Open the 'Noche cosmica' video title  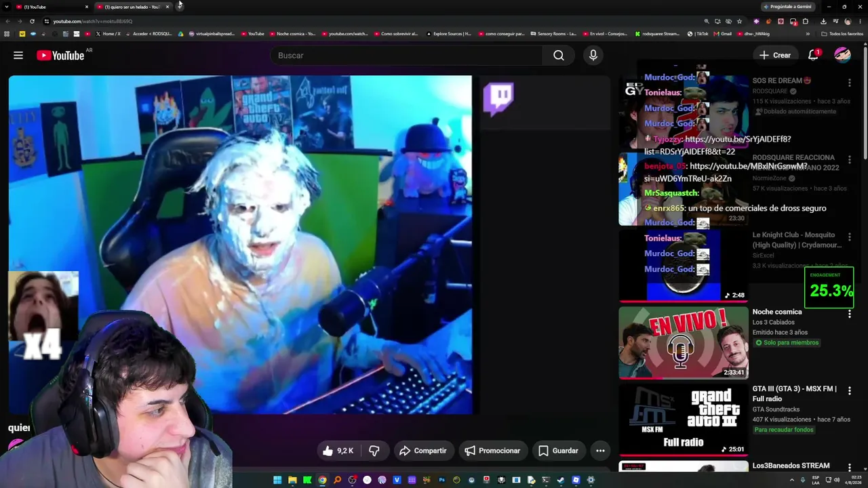777,312
